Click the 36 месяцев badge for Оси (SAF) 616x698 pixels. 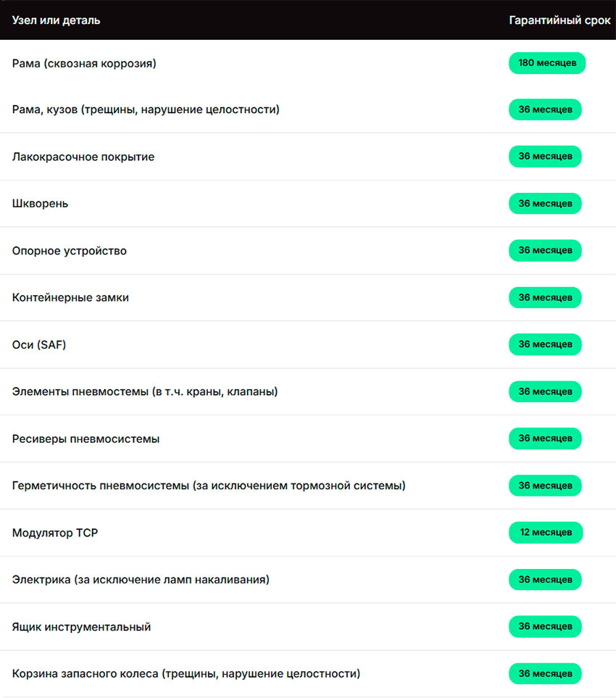pyautogui.click(x=545, y=345)
